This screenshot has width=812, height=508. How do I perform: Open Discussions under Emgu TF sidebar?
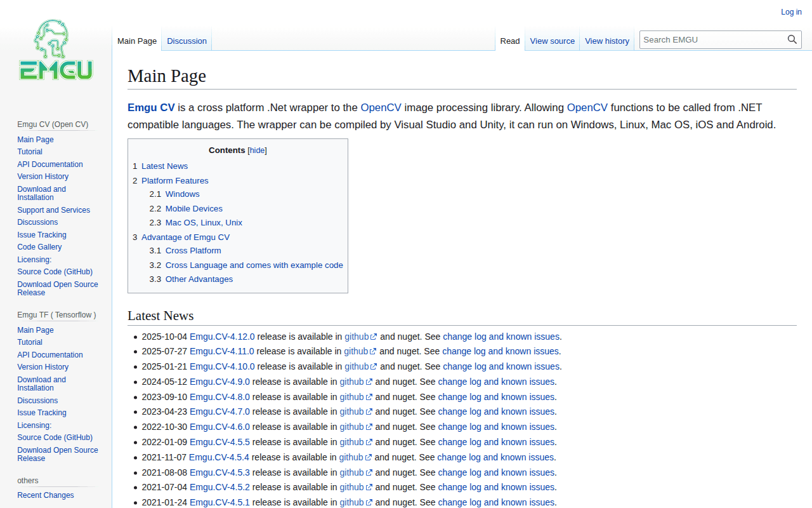point(37,401)
